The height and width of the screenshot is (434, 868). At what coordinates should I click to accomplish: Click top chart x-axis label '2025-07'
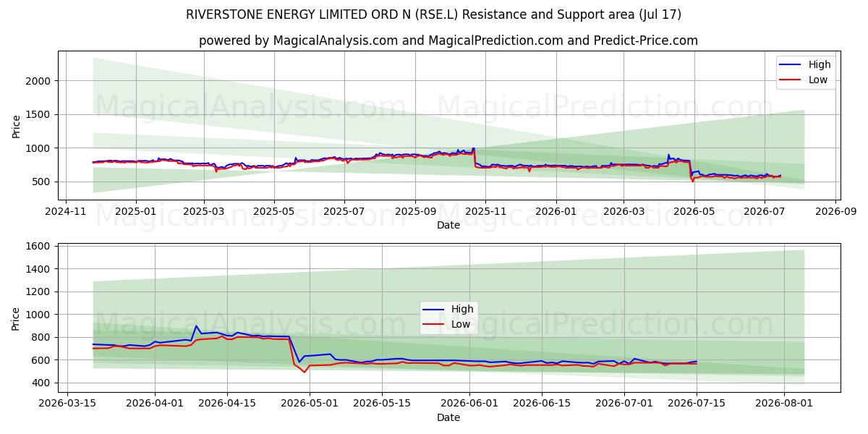(344, 211)
